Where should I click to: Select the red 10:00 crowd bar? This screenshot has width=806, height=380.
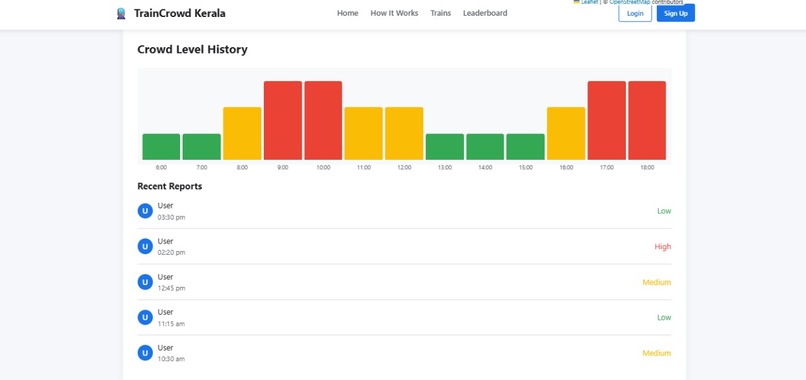coord(323,120)
